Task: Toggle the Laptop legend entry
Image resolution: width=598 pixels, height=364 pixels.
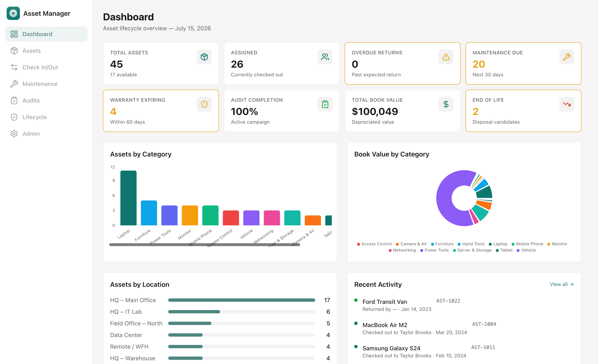Action: (x=498, y=244)
